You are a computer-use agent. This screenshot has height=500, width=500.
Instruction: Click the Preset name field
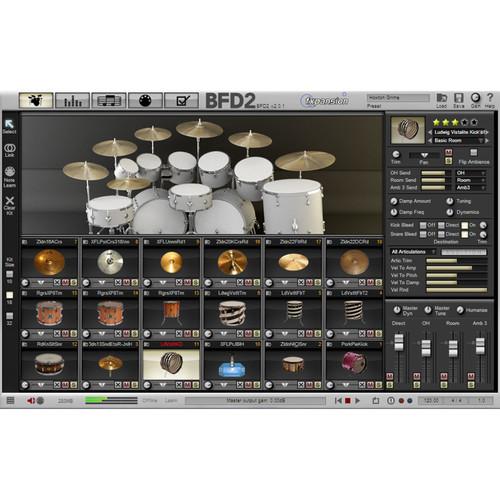398,98
